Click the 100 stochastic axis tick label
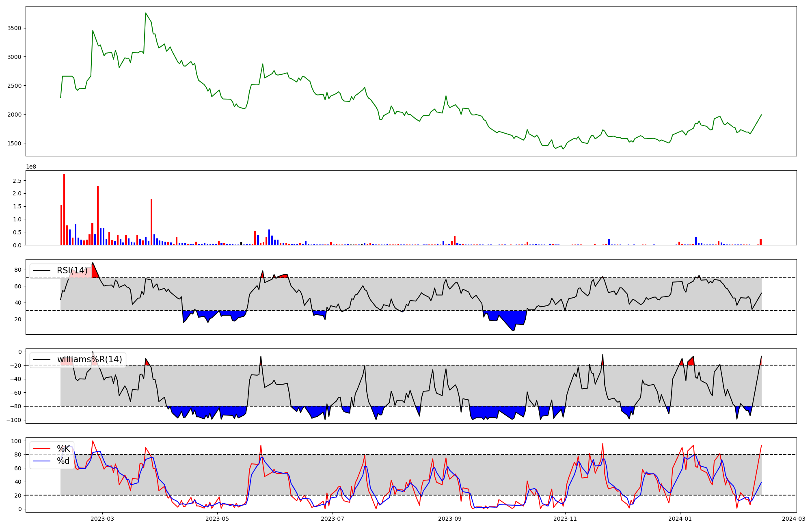Image resolution: width=812 pixels, height=528 pixels. pos(17,441)
